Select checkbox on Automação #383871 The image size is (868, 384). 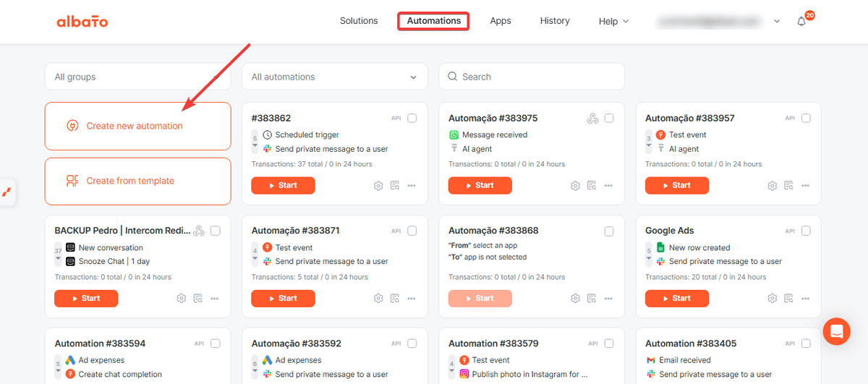point(412,231)
